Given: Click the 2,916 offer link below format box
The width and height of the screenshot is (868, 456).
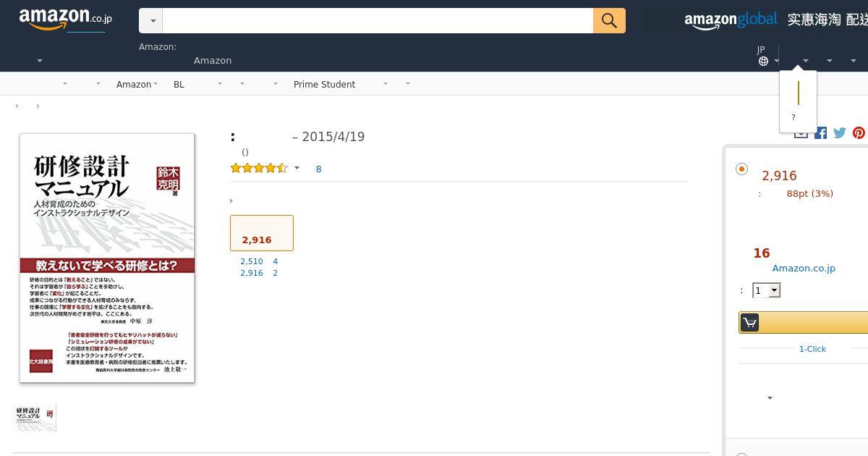Looking at the screenshot, I should [x=252, y=273].
